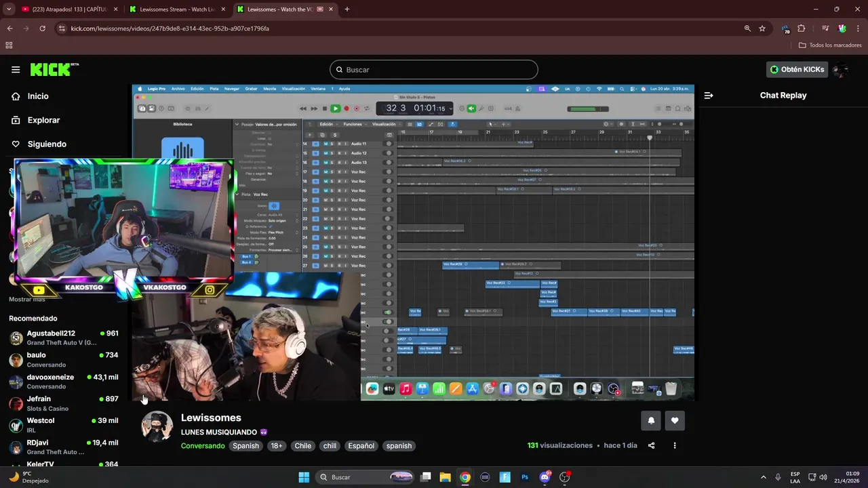The image size is (868, 488).
Task: Click the Kick logo
Action: pos(54,69)
